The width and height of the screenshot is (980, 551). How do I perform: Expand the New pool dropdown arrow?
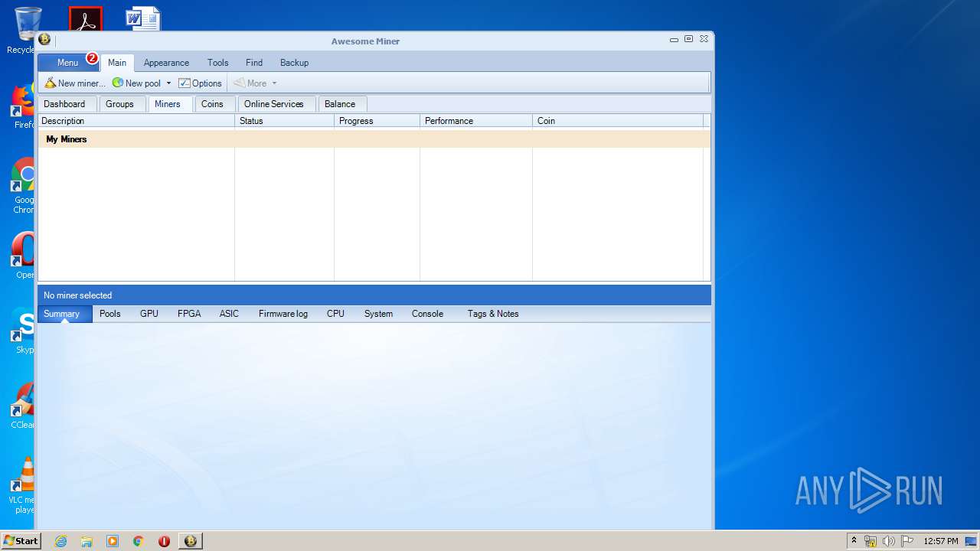[x=168, y=83]
